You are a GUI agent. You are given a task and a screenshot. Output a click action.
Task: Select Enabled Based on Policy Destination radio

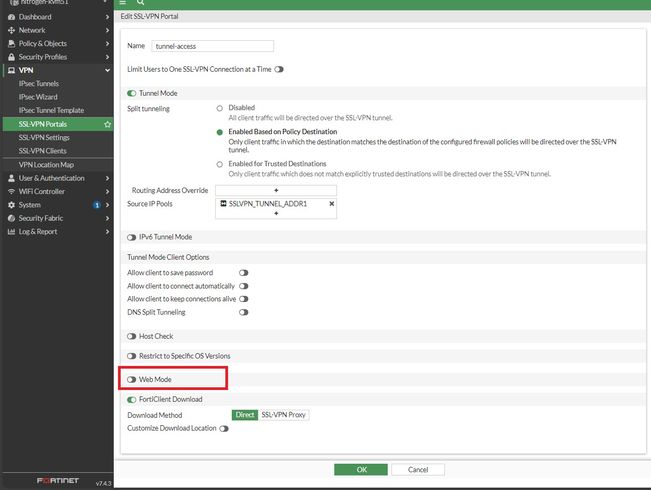tap(220, 132)
